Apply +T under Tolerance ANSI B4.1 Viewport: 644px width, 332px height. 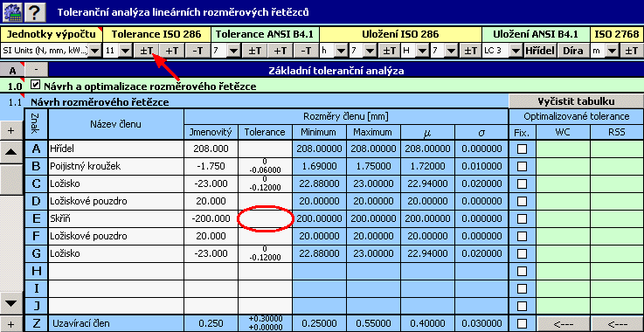(280, 51)
